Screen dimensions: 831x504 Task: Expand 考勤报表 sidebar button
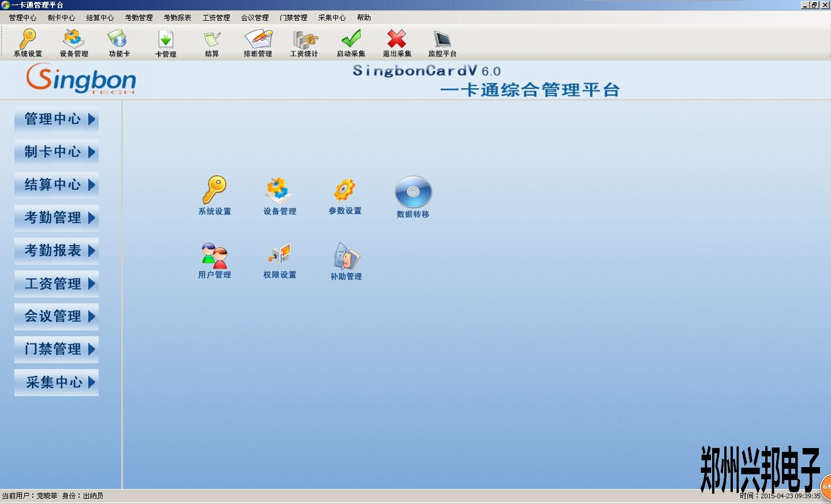57,251
